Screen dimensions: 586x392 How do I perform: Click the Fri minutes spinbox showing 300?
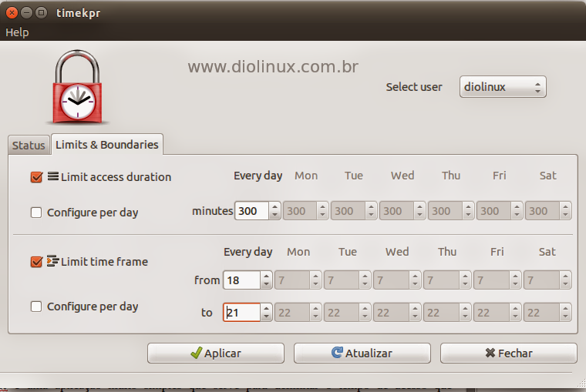[500, 211]
